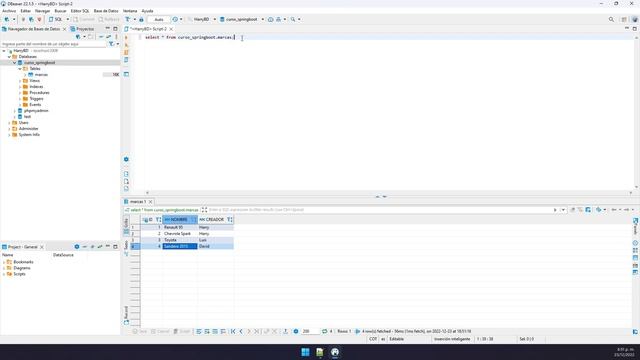Click the editor settings gear in the left gutter
This screenshot has height=360, width=640.
[x=126, y=159]
